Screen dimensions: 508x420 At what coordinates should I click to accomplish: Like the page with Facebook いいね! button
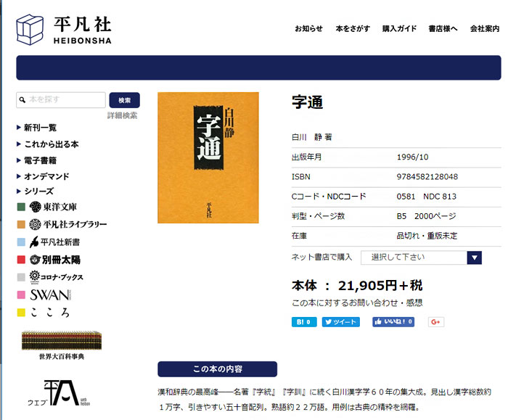tap(393, 322)
